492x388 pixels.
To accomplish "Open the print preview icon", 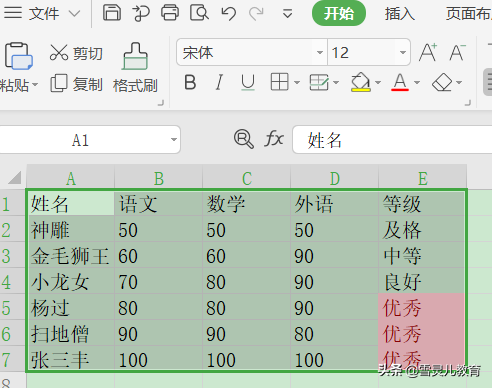I will click(199, 13).
